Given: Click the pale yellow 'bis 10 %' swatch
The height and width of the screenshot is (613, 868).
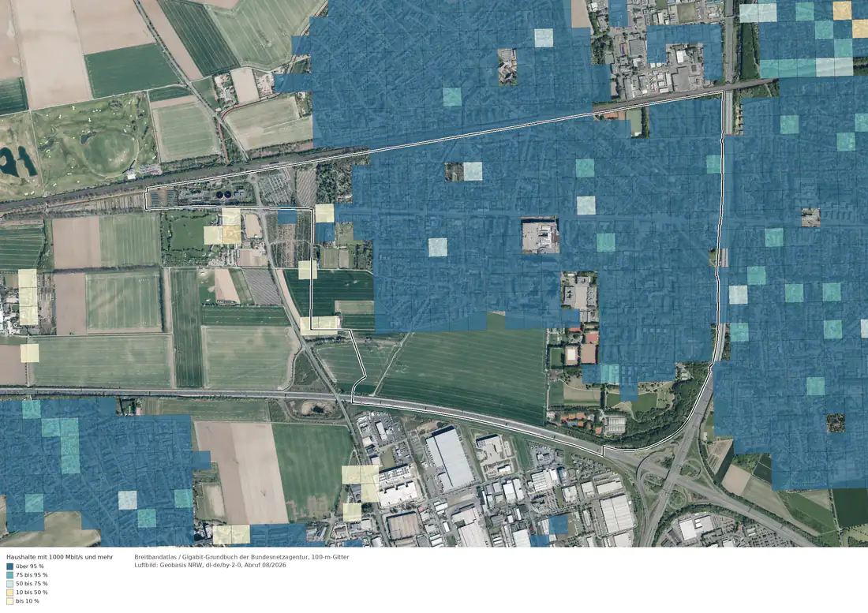Looking at the screenshot, I should pyautogui.click(x=10, y=601).
